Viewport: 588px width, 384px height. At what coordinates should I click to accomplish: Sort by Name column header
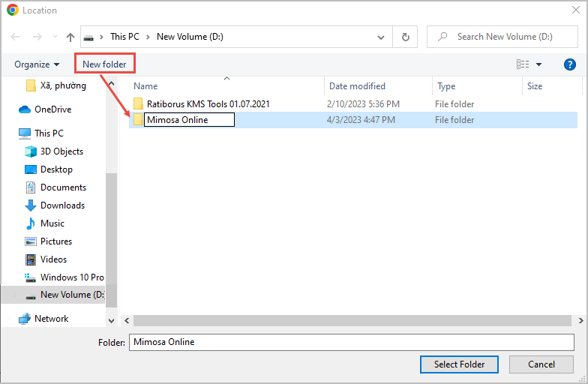[x=145, y=86]
